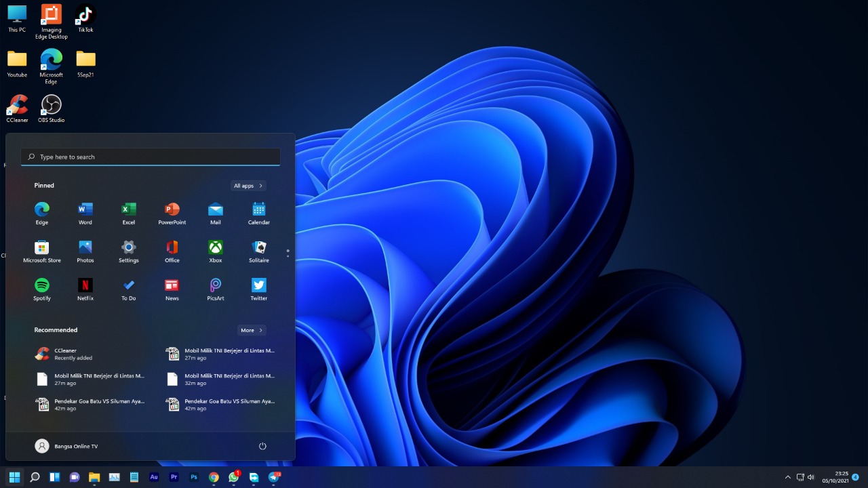
Task: Open the News app
Action: [172, 289]
